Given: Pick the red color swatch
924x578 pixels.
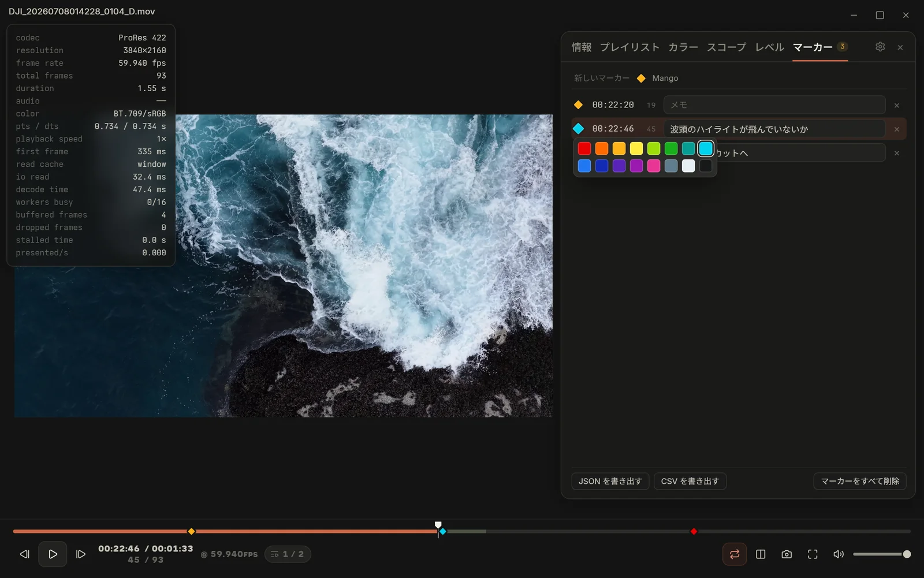Looking at the screenshot, I should pos(584,148).
